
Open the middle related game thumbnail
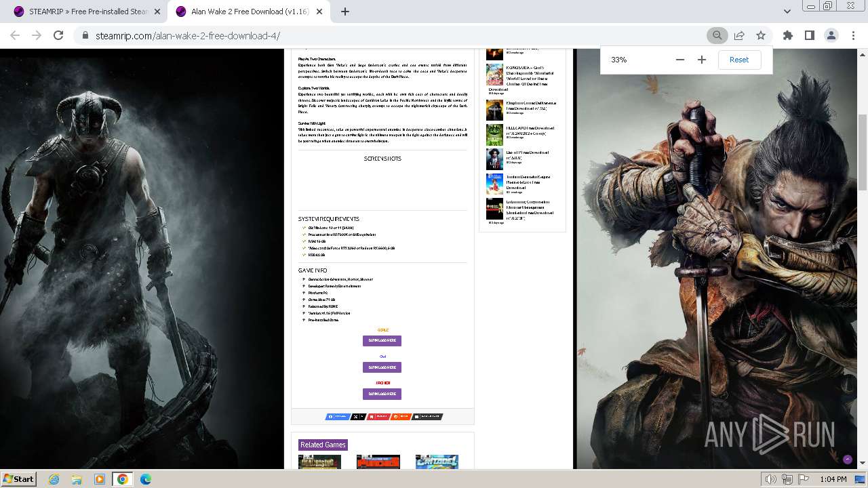click(x=378, y=462)
